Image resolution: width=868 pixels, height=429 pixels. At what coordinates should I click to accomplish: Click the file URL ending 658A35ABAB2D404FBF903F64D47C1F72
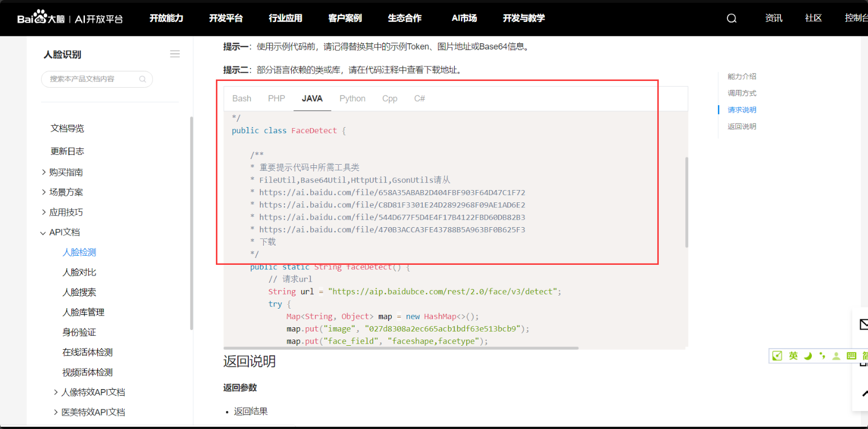(x=392, y=192)
